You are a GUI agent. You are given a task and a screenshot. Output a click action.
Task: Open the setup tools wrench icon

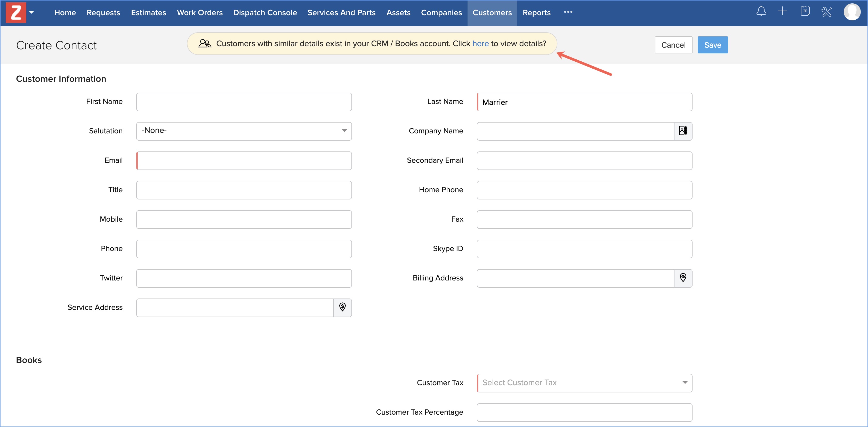pyautogui.click(x=826, y=12)
